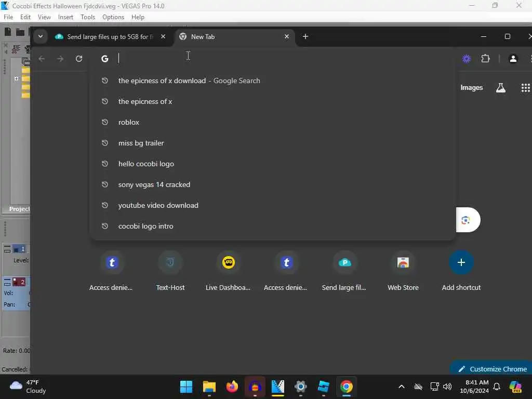This screenshot has width=532, height=399.
Task: Click VEGAS Open folder icon
Action: (x=20, y=32)
